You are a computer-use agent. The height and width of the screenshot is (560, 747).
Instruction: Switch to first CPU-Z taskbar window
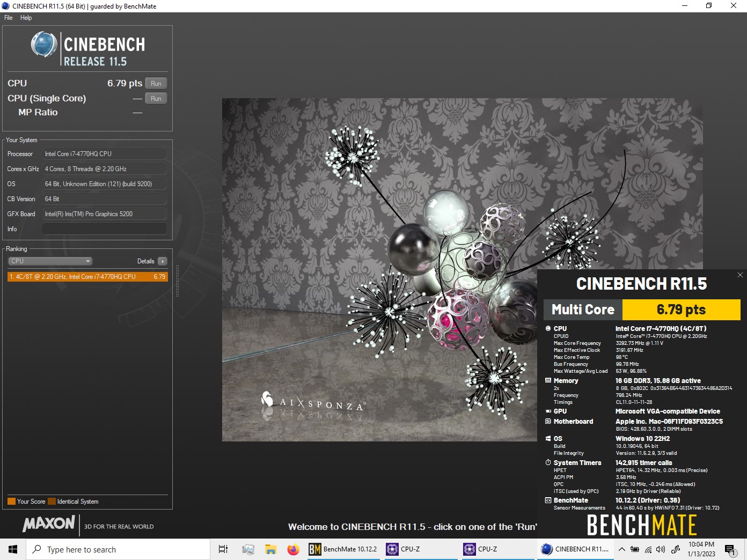point(421,549)
